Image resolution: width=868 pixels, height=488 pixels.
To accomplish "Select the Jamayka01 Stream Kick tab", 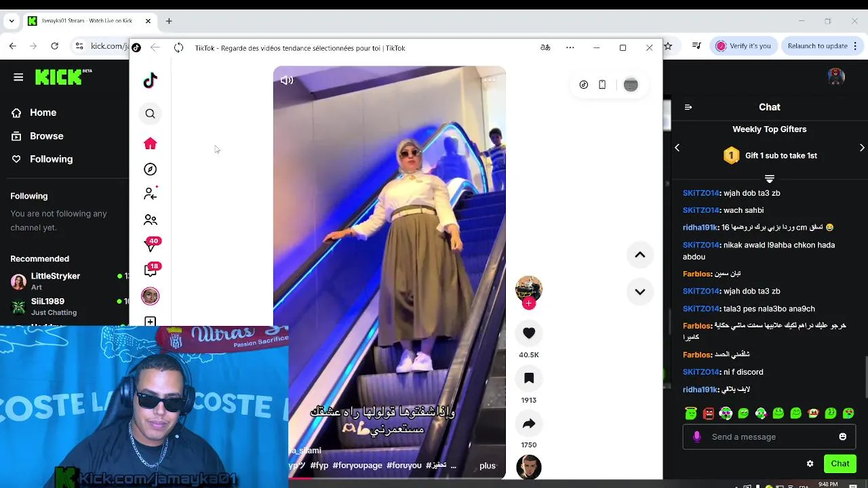I will [89, 21].
